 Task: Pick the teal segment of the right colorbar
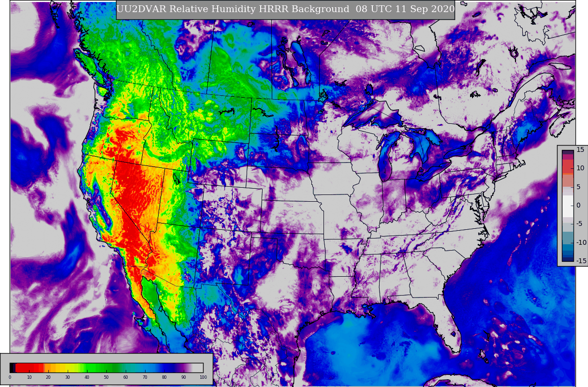pyautogui.click(x=568, y=237)
